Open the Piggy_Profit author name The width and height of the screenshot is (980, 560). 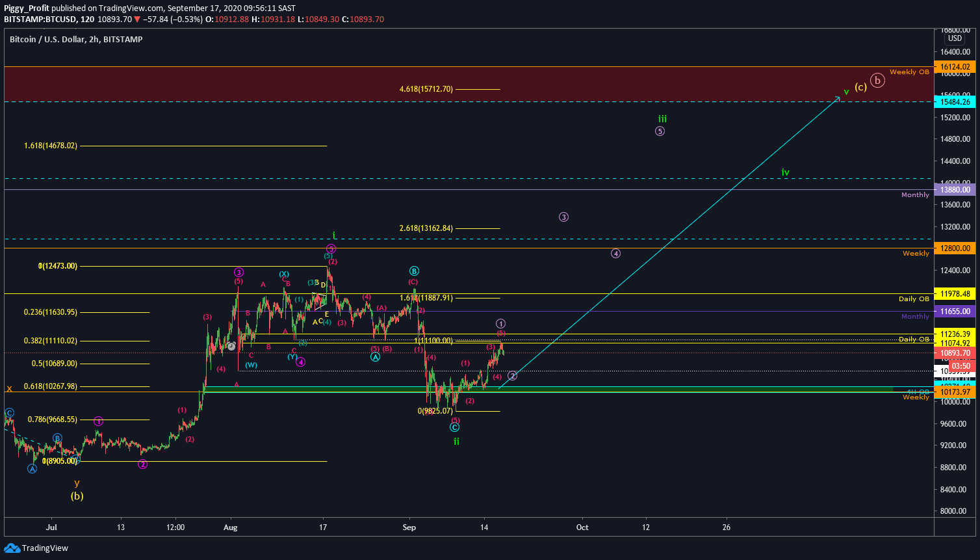tap(27, 8)
